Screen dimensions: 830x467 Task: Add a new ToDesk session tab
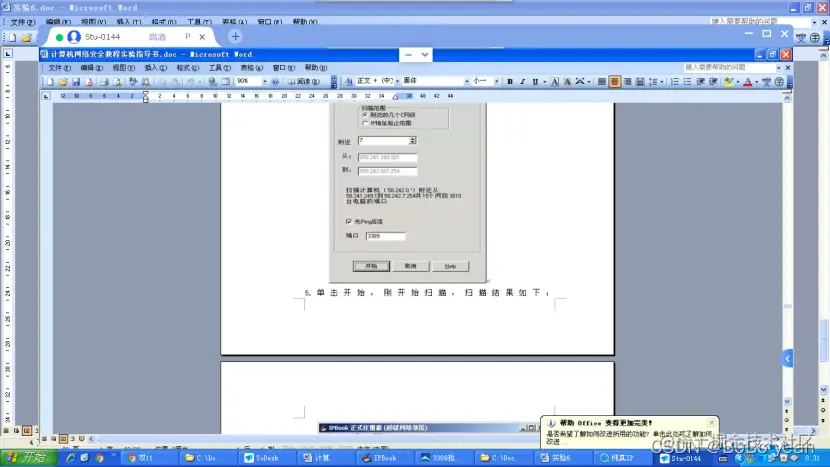pos(236,37)
